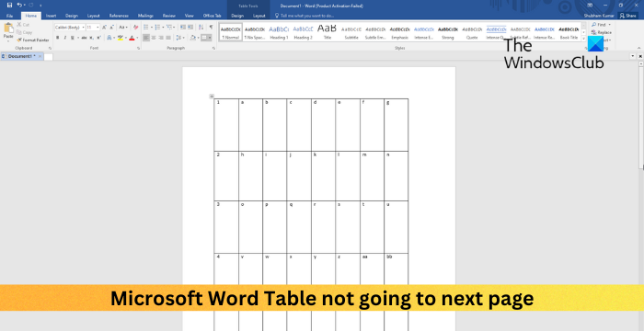Collapse the ribbon with the arrow
This screenshot has width=644, height=331.
(x=639, y=48)
